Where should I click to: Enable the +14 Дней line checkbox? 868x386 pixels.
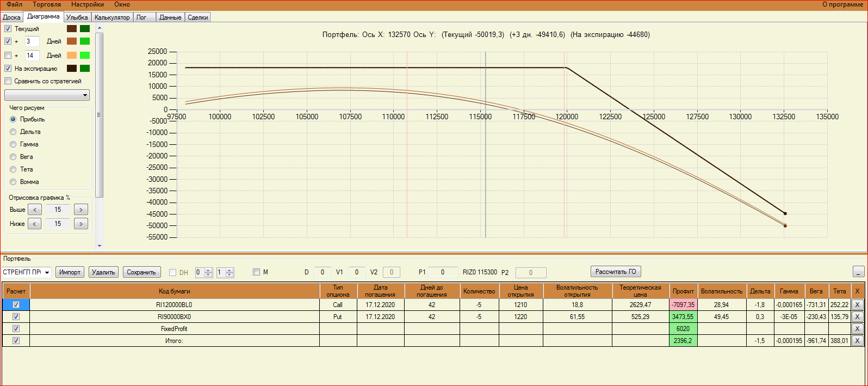[x=8, y=56]
